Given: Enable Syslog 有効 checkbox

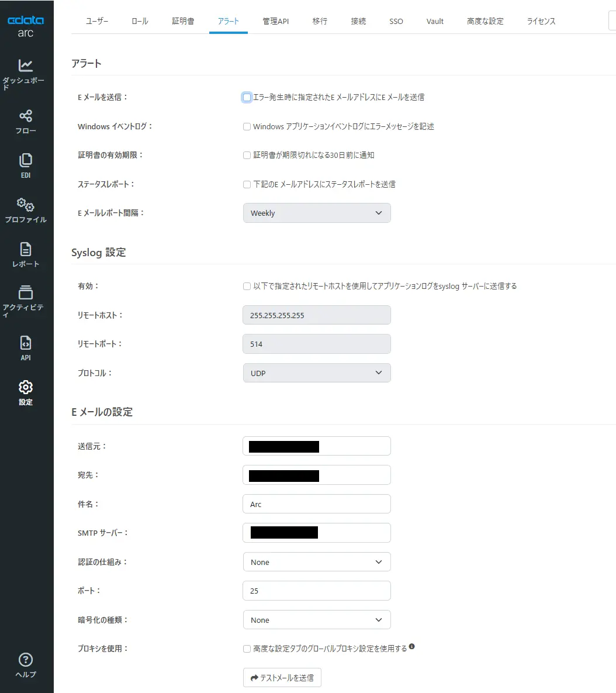Looking at the screenshot, I should coord(247,287).
